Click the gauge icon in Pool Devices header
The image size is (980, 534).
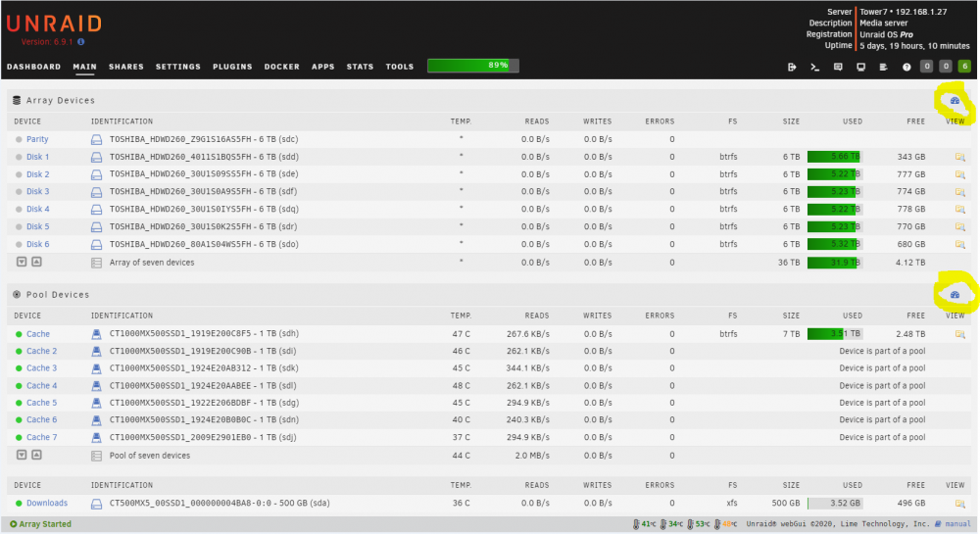(x=955, y=295)
